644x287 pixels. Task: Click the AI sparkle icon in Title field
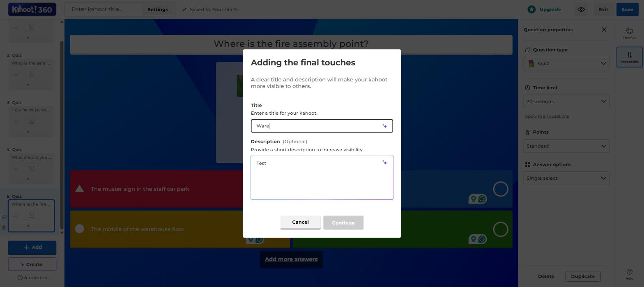coord(384,126)
